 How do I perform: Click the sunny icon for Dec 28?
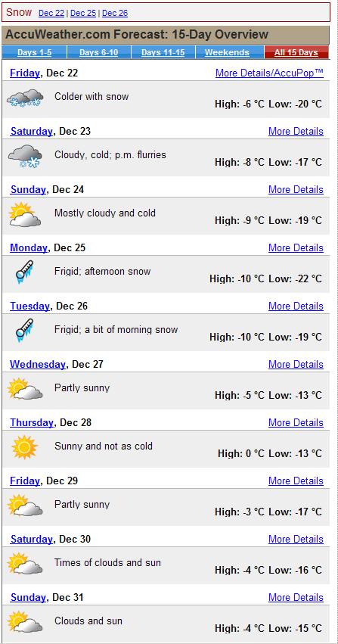point(25,447)
